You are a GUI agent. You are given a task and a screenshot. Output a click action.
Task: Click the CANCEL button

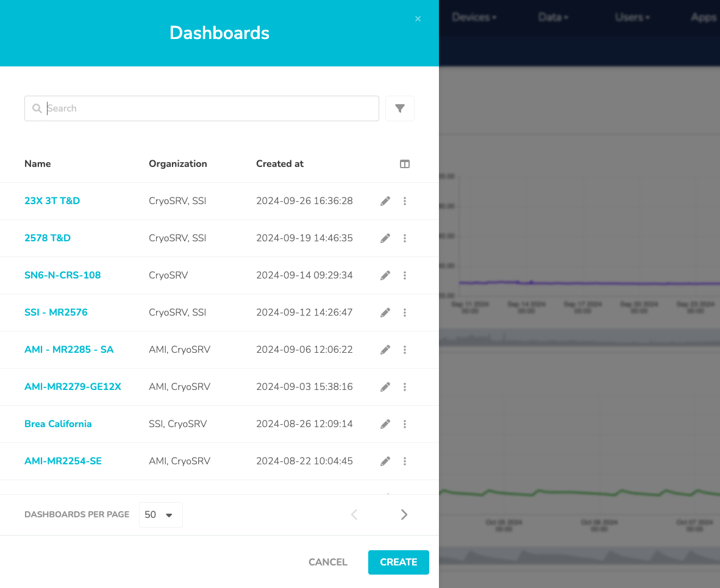[328, 562]
